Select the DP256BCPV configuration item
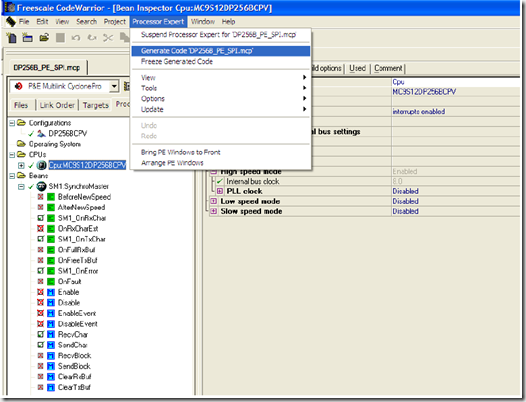 67,134
